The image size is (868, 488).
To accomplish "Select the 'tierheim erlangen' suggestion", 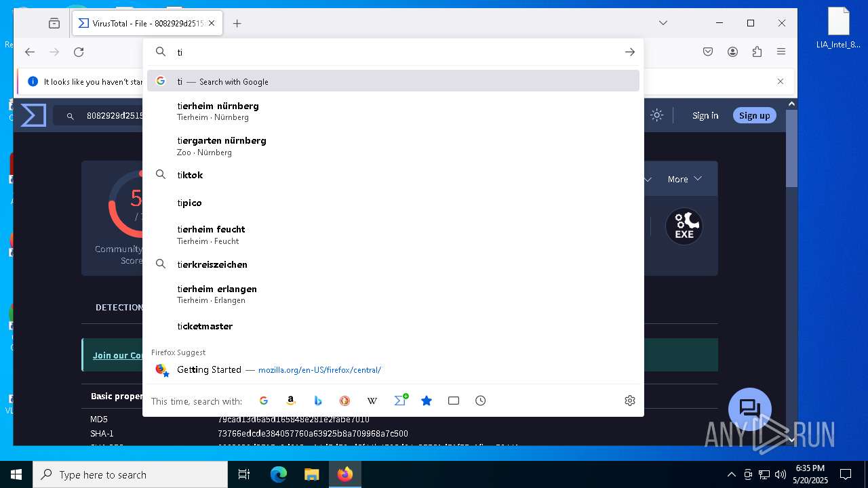I will (x=393, y=294).
